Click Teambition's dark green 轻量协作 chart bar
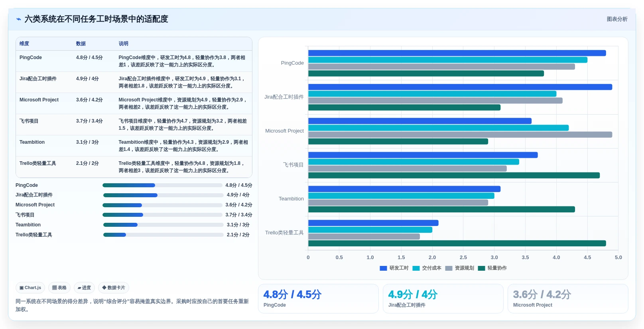The width and height of the screenshot is (644, 329). [441, 210]
